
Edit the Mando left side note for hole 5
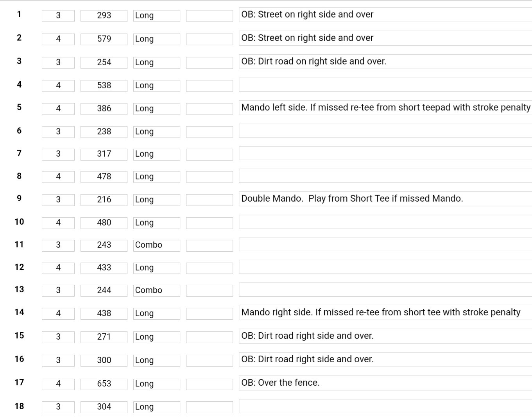coord(385,108)
